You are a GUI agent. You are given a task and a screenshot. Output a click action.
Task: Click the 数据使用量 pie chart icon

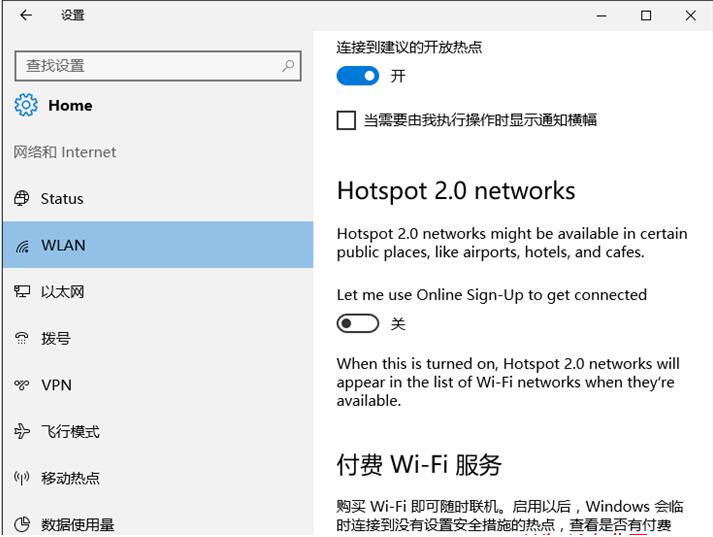pyautogui.click(x=22, y=524)
